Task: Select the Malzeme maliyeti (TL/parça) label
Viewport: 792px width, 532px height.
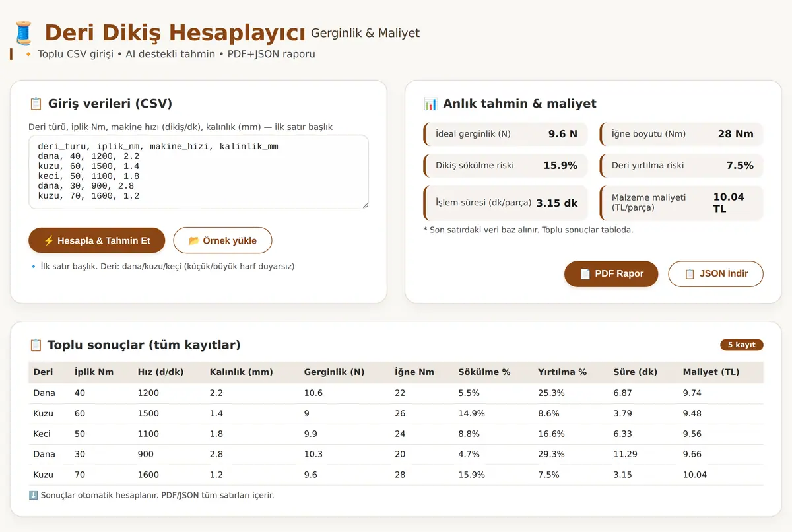Action: pos(649,203)
